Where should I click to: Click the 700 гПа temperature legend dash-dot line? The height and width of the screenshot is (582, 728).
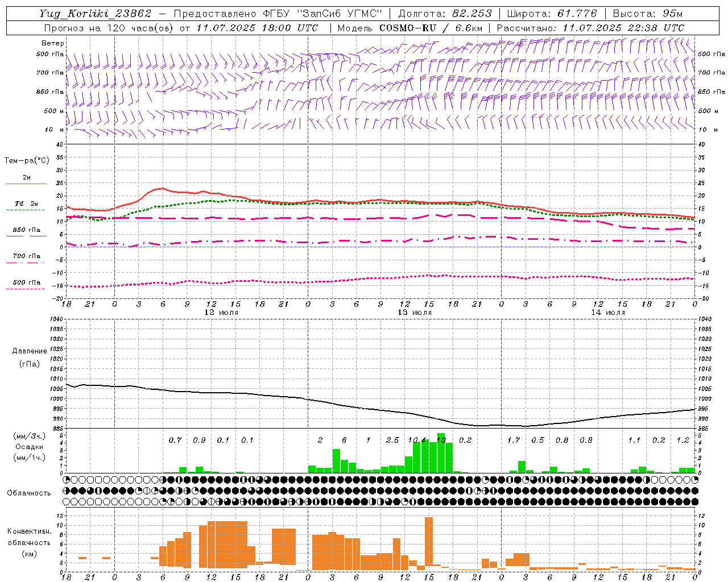coord(26,262)
